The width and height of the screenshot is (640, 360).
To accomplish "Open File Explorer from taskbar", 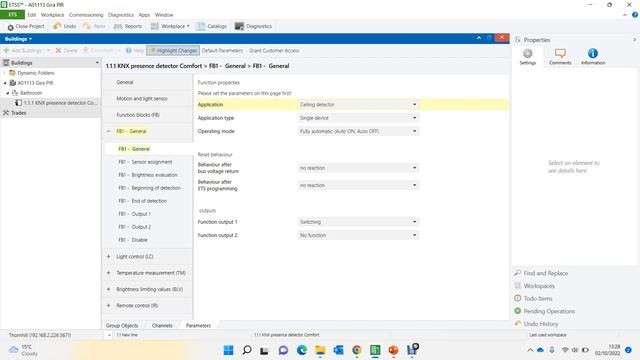I will coord(320,350).
